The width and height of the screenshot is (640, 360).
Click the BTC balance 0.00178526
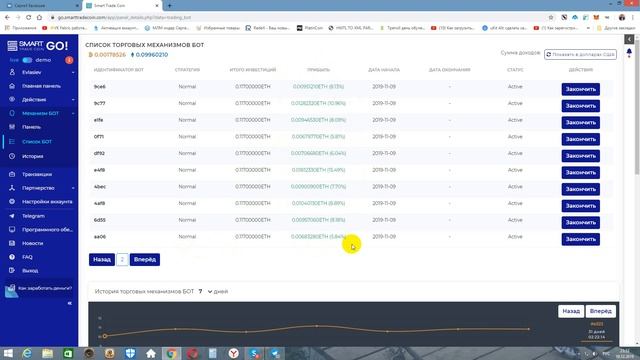coord(107,55)
